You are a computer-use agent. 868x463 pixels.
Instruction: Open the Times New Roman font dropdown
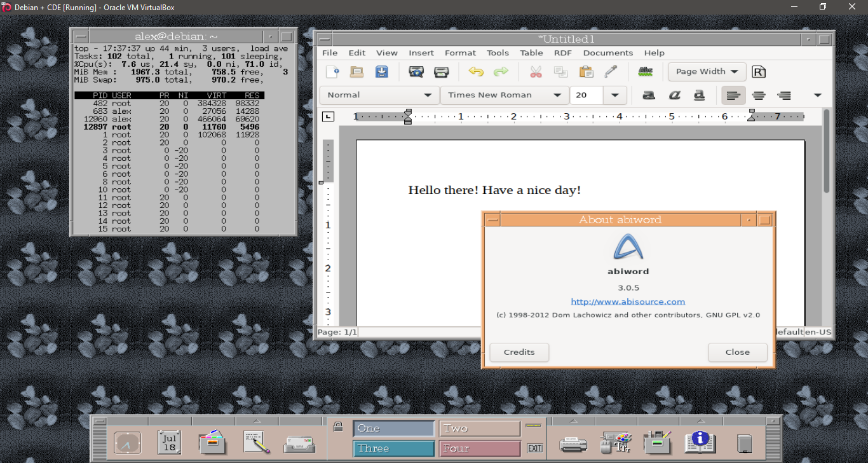(x=557, y=95)
